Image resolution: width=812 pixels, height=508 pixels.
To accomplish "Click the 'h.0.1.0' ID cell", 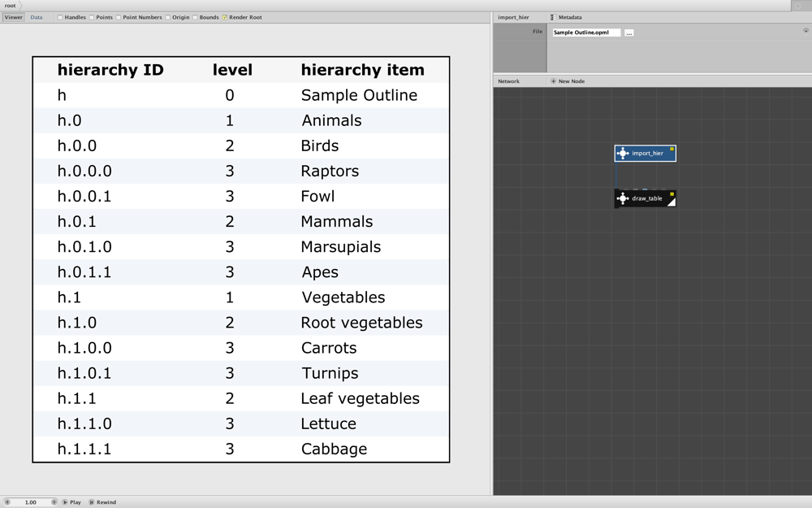I will tap(84, 247).
